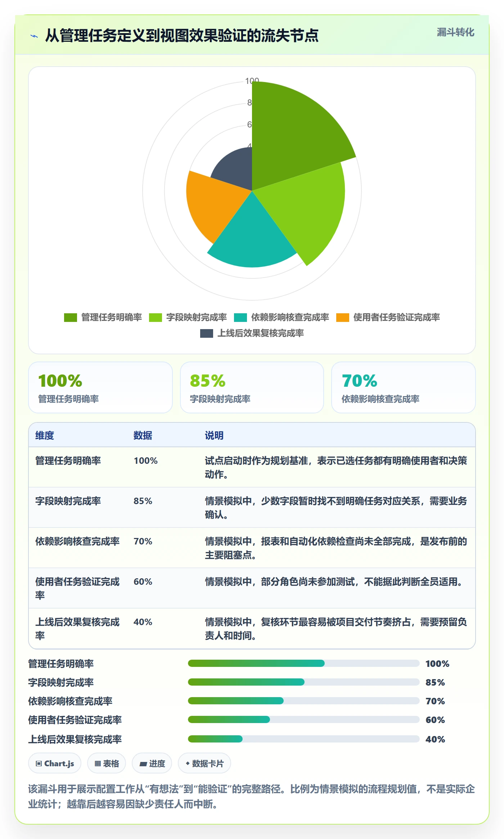Image resolution: width=504 pixels, height=839 pixels.
Task: Click the chart title 从管理任务定义到视图效果验证的流失节点
Action: pyautogui.click(x=182, y=36)
